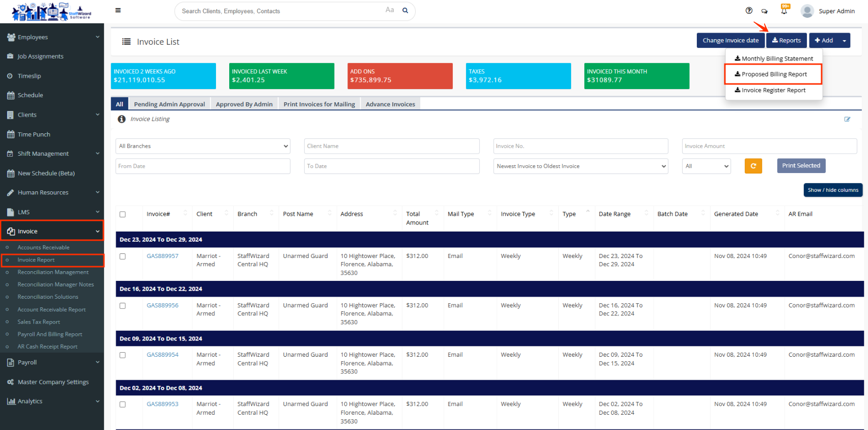The height and width of the screenshot is (430, 868).
Task: Open the chat messages icon
Action: point(764,11)
